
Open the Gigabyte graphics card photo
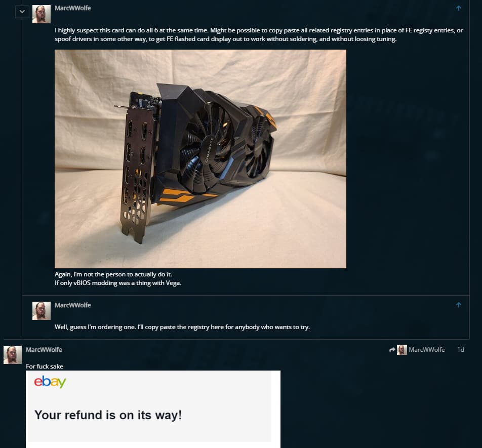tap(200, 159)
